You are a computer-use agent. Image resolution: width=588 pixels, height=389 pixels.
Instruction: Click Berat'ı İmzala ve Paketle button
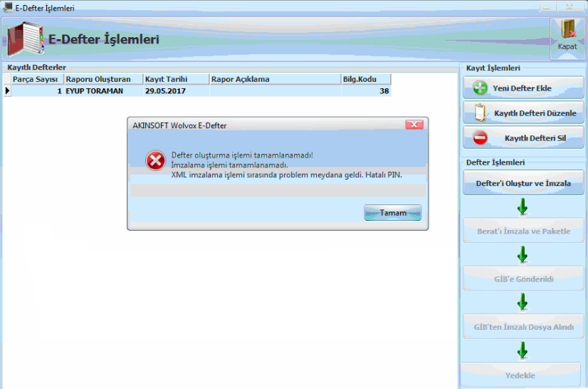point(523,231)
